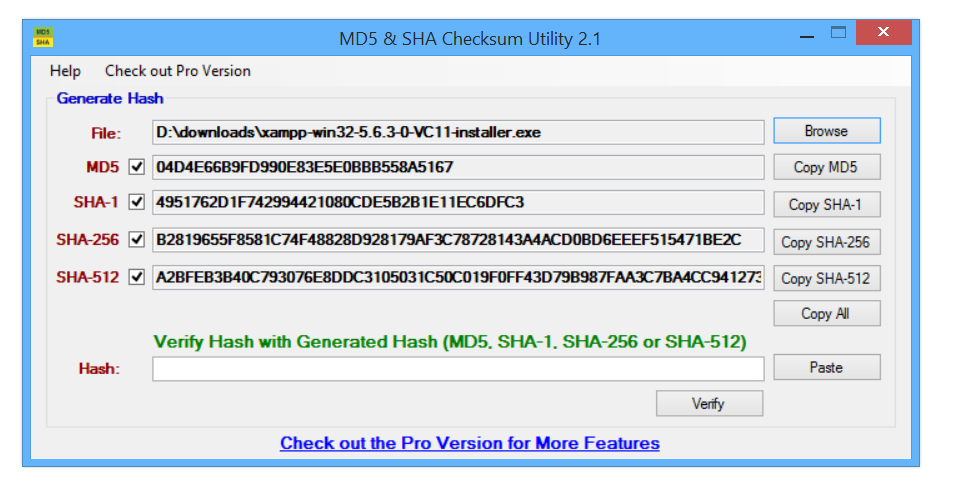Select the SHA-512 hash output field
The height and width of the screenshot is (488, 961).
point(458,277)
